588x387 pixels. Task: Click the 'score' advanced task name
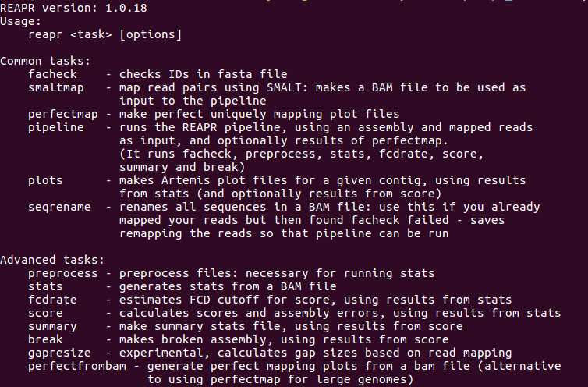tap(45, 314)
